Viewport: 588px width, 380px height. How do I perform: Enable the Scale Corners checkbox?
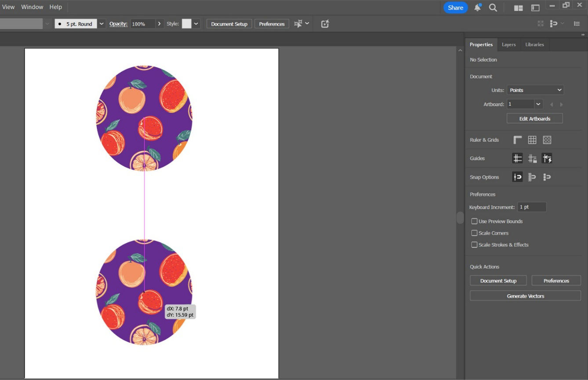(474, 233)
